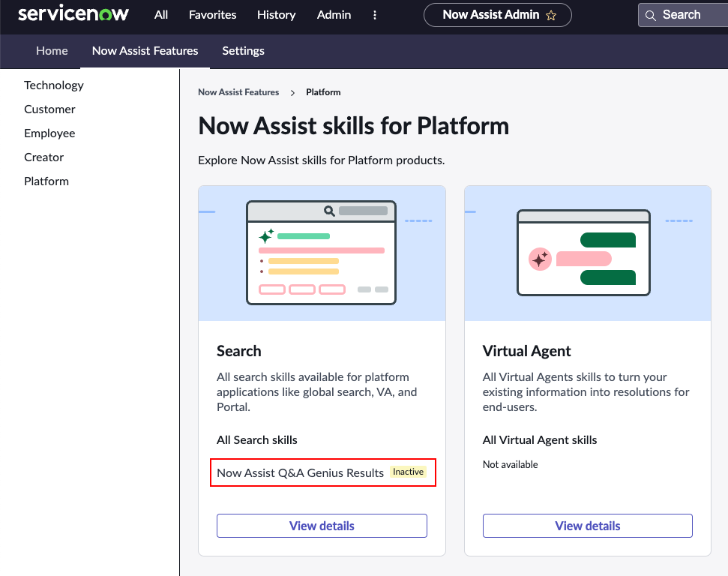
Task: Select Technology in the sidebar
Action: 54,85
